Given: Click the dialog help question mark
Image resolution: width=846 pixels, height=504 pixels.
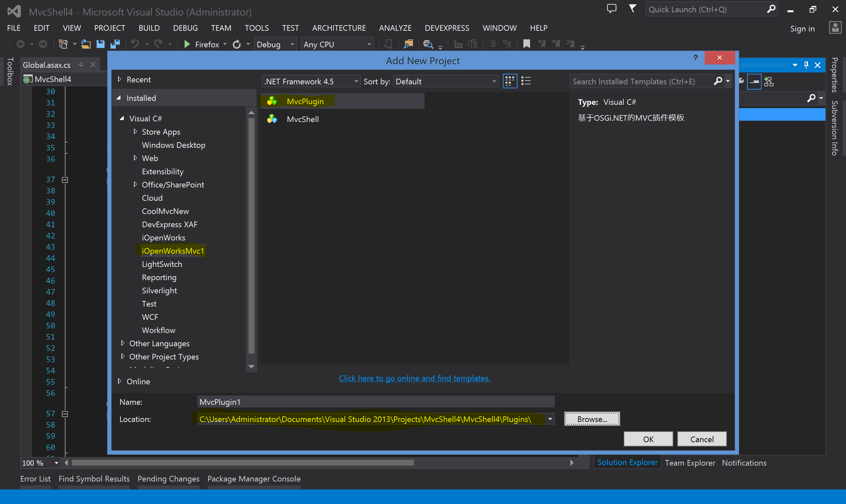Looking at the screenshot, I should coord(695,58).
